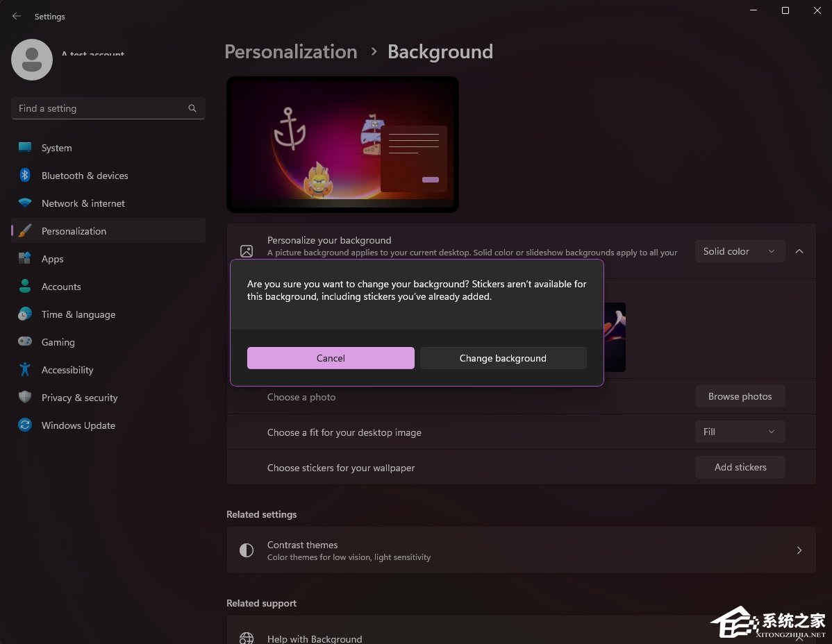Image resolution: width=832 pixels, height=644 pixels.
Task: Click the picture icon beside Personalize your background
Action: click(x=247, y=251)
